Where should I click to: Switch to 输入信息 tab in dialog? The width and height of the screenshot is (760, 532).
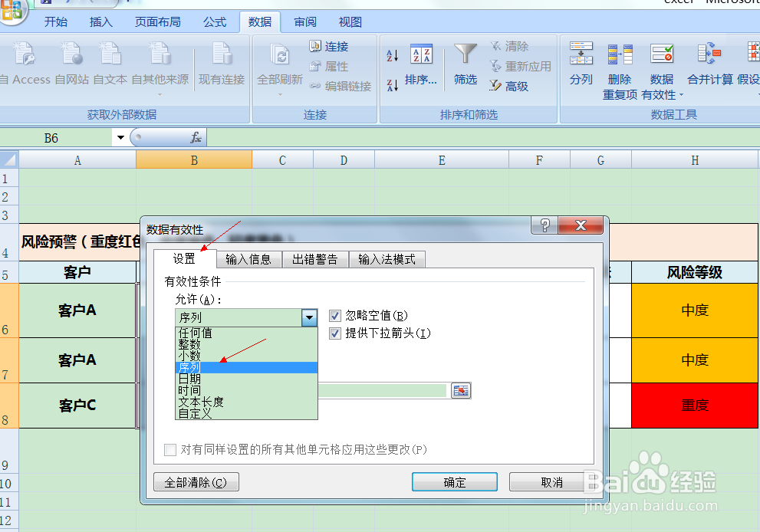(x=248, y=259)
